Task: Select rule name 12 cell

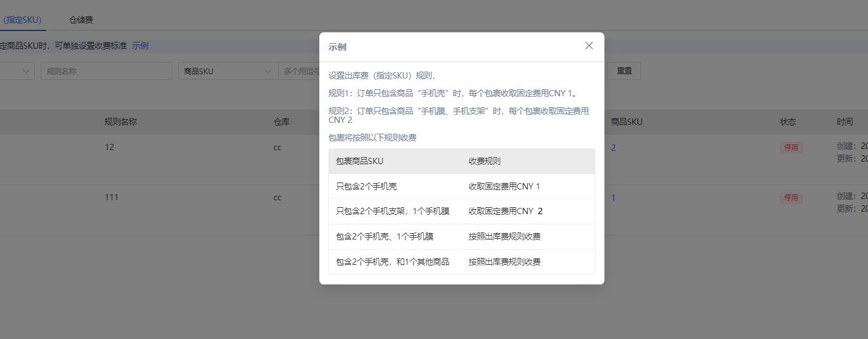Action: [110, 147]
